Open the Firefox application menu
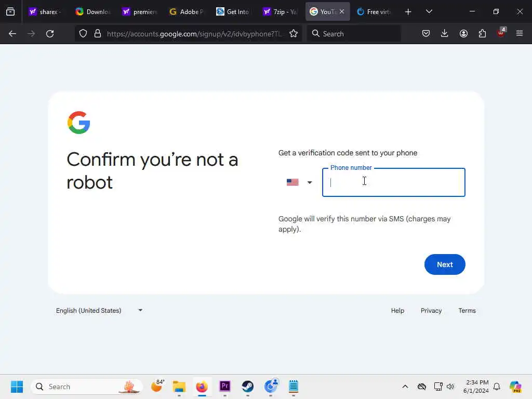Viewport: 532px width, 399px height. tap(520, 33)
